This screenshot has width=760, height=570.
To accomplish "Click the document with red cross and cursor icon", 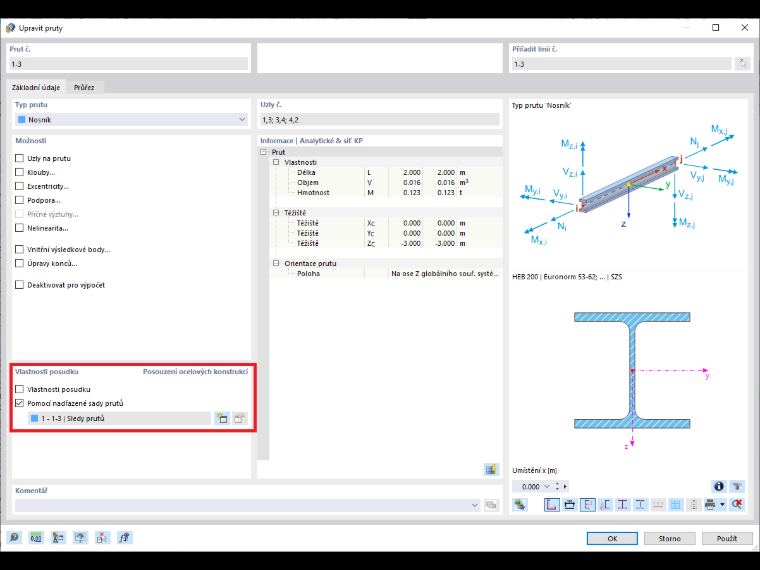I will 102,538.
